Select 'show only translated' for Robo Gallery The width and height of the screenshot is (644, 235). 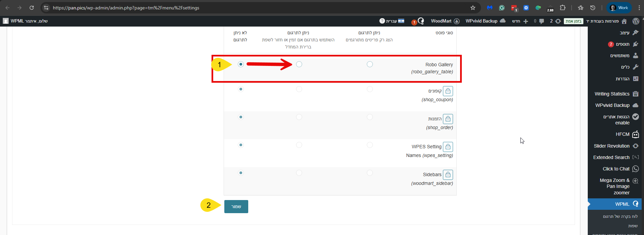coord(370,64)
